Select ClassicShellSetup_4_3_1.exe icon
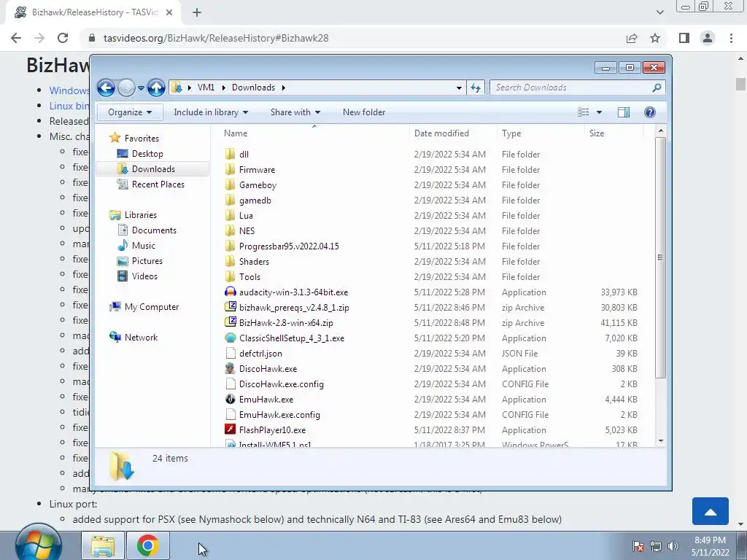Image resolution: width=747 pixels, height=560 pixels. pyautogui.click(x=231, y=338)
